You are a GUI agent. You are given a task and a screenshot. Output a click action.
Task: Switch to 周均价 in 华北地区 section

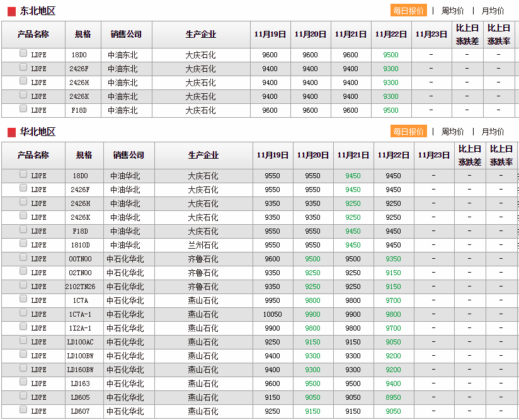point(452,132)
